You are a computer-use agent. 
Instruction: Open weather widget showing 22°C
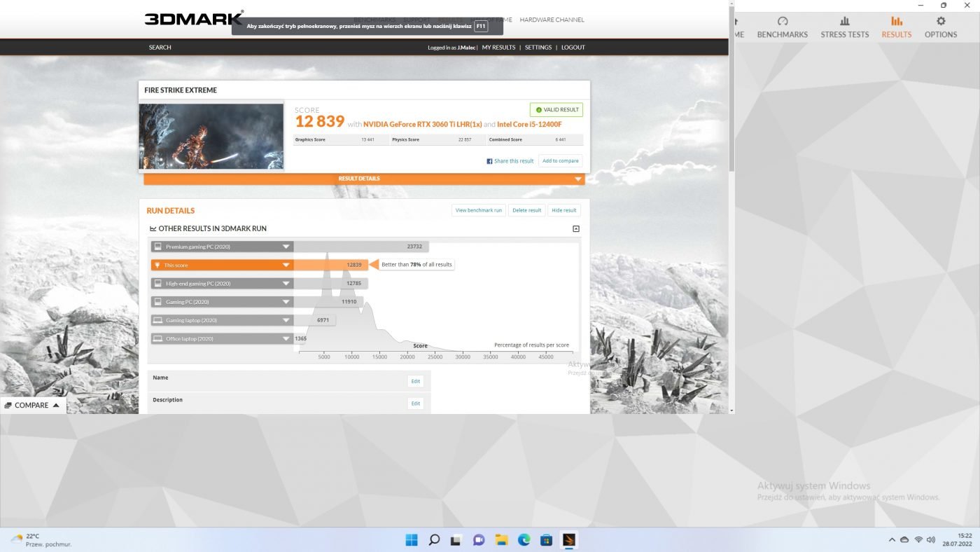click(x=41, y=540)
